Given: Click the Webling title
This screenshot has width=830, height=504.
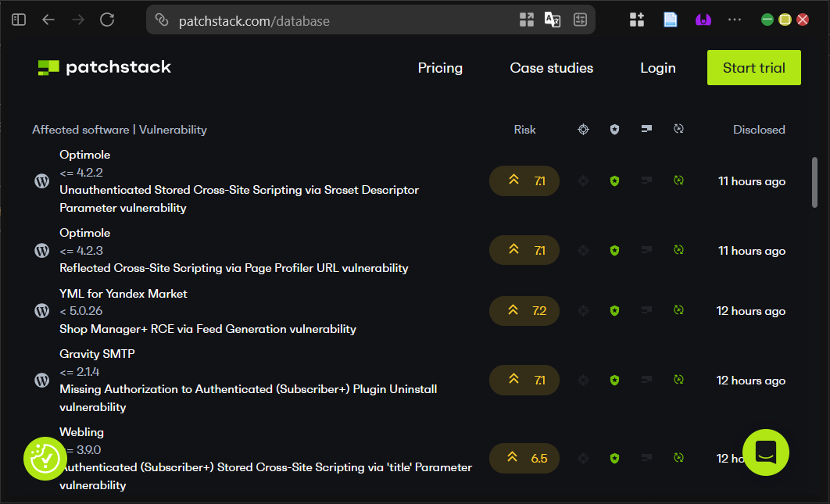Looking at the screenshot, I should [x=81, y=432].
